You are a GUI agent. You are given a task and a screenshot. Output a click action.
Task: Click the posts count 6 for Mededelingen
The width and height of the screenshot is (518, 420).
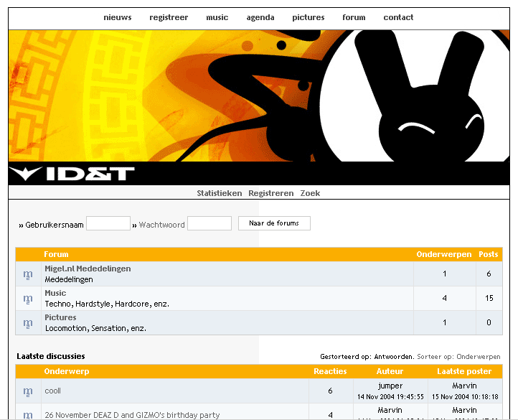(489, 274)
